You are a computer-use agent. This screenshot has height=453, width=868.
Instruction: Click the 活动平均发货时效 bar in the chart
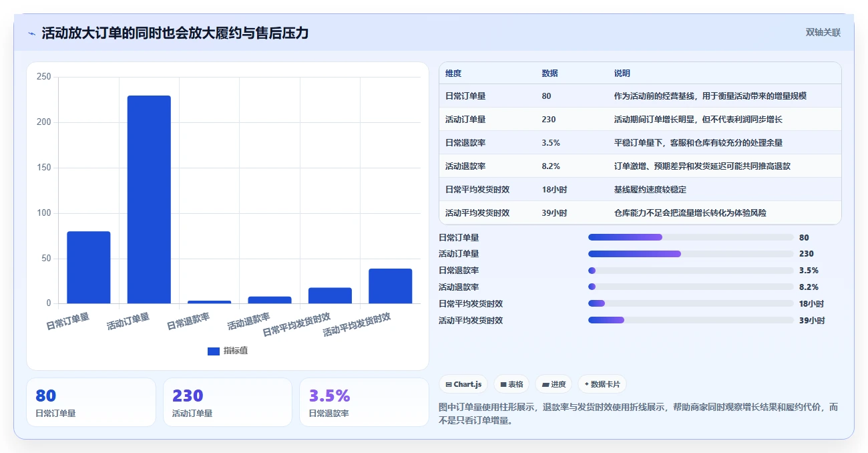click(x=390, y=286)
